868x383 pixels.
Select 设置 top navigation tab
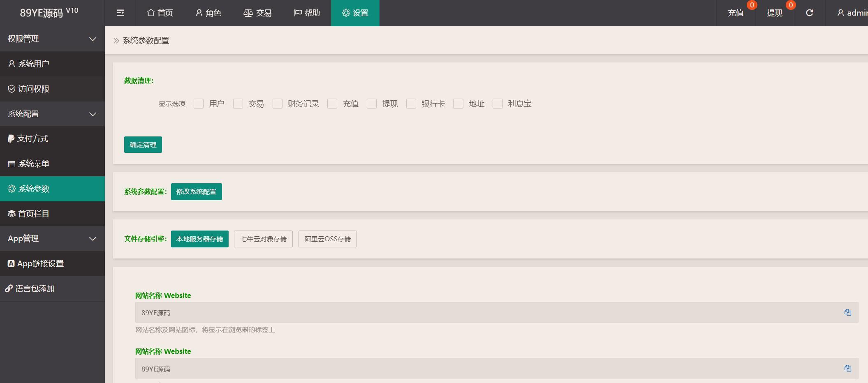click(355, 13)
